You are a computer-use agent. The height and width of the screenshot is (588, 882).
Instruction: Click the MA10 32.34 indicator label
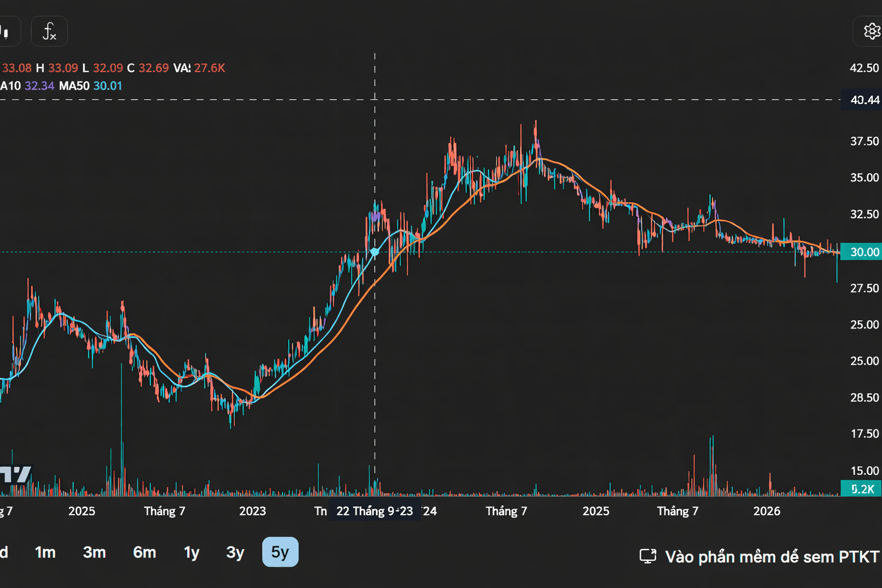[27, 86]
